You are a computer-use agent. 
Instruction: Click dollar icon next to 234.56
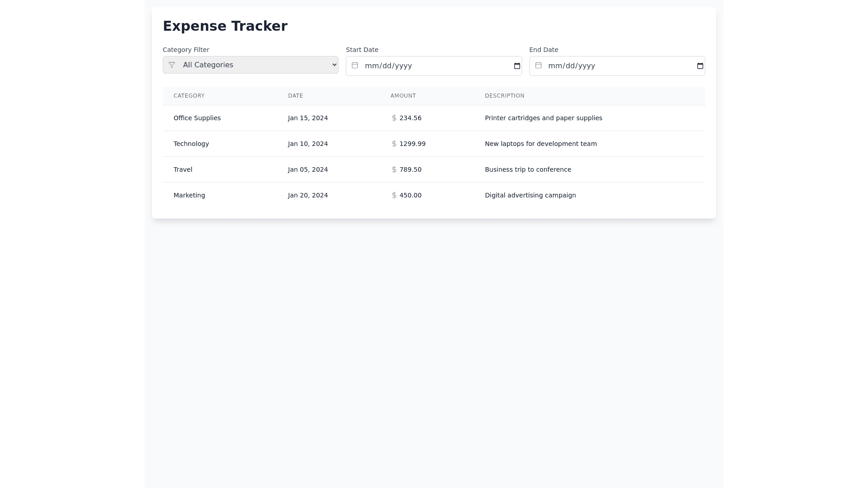pos(394,118)
